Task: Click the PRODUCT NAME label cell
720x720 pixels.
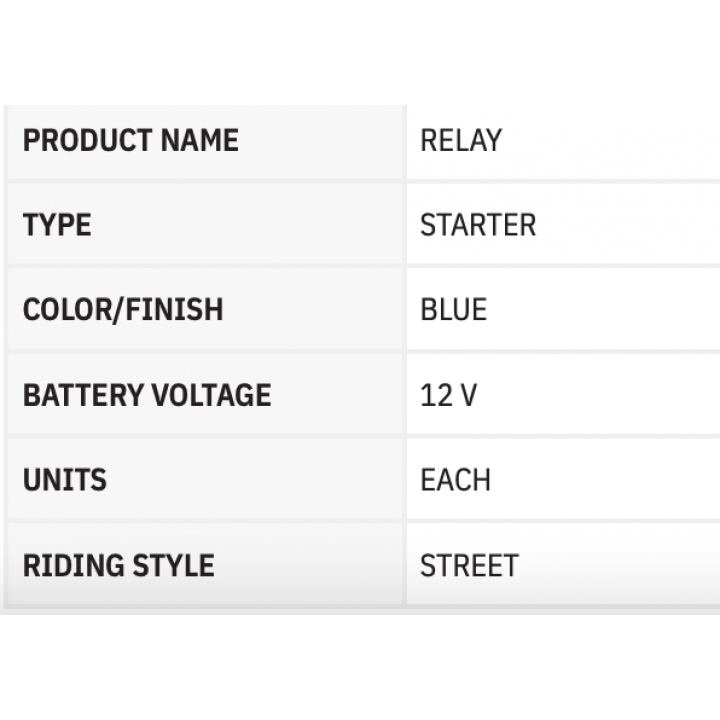Action: tap(205, 141)
